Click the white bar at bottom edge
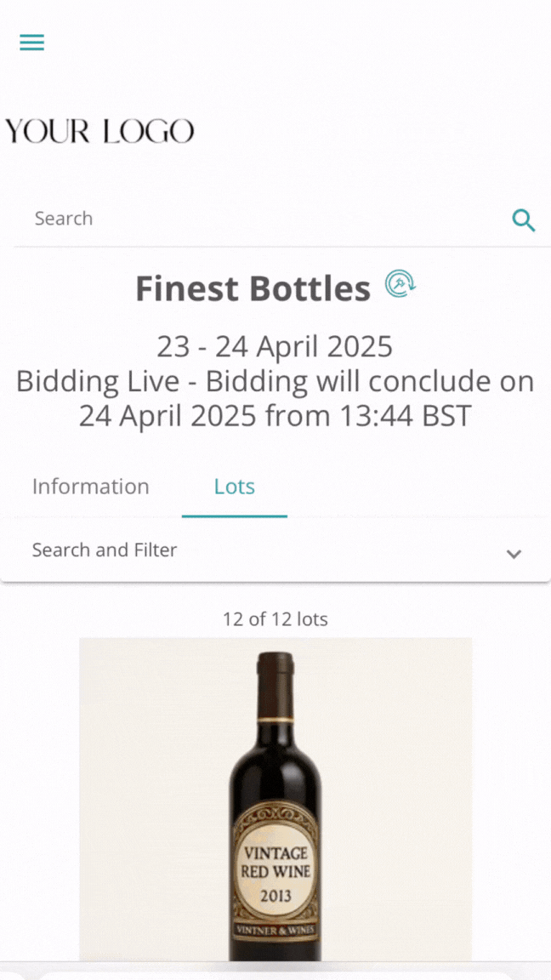The height and width of the screenshot is (980, 551). click(275, 975)
